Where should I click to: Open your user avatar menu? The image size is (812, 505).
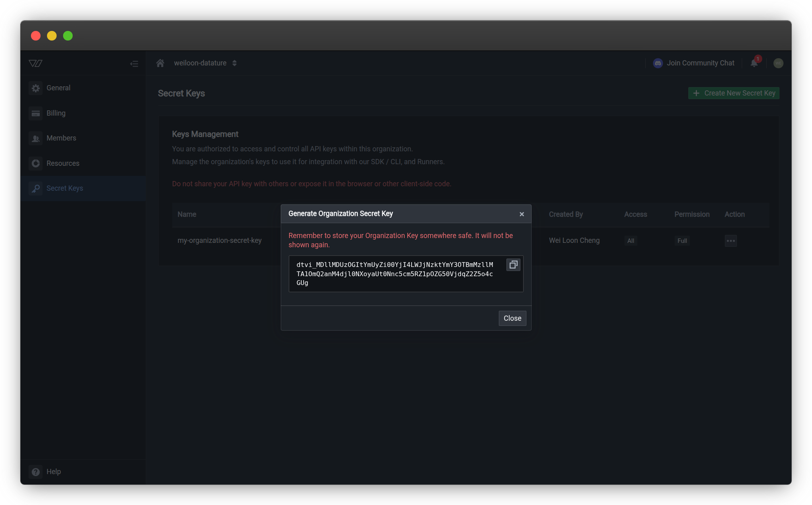point(778,63)
